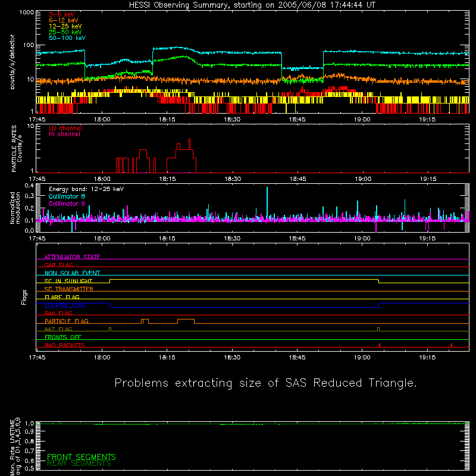Click the ATTENUATOR STATE flag label
The height and width of the screenshot is (476, 476).
(x=72, y=257)
